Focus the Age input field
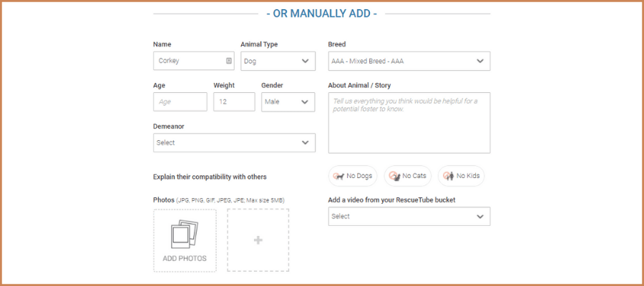Viewport: 644px width, 286px height. coord(180,102)
